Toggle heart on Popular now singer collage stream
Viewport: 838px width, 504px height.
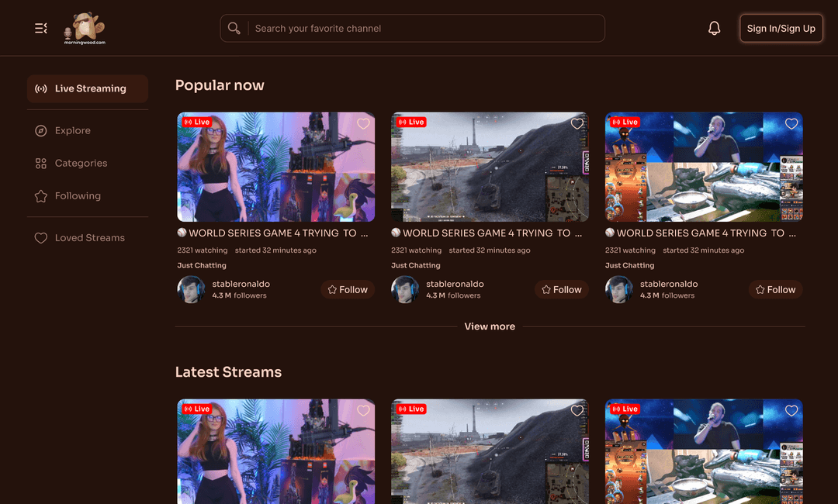[x=791, y=124]
